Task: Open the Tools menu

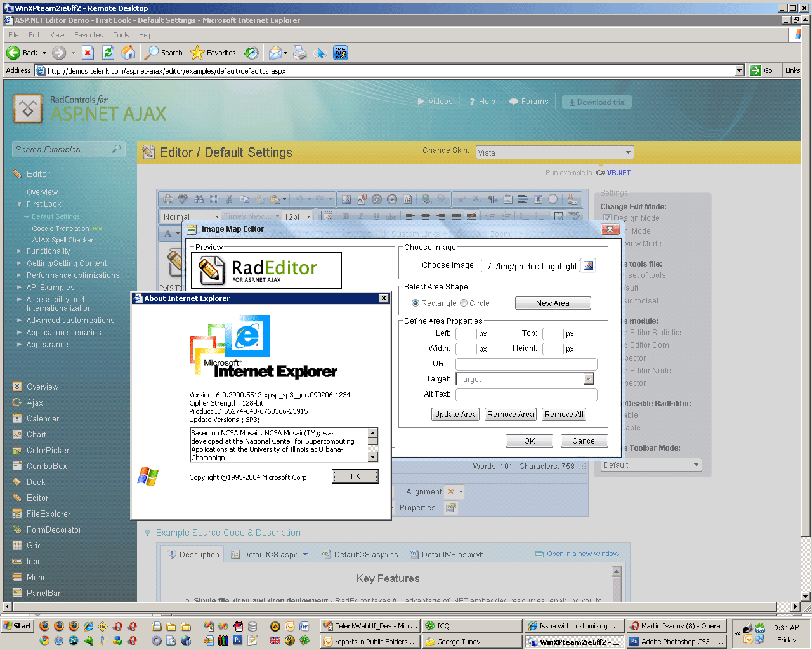Action: point(121,35)
